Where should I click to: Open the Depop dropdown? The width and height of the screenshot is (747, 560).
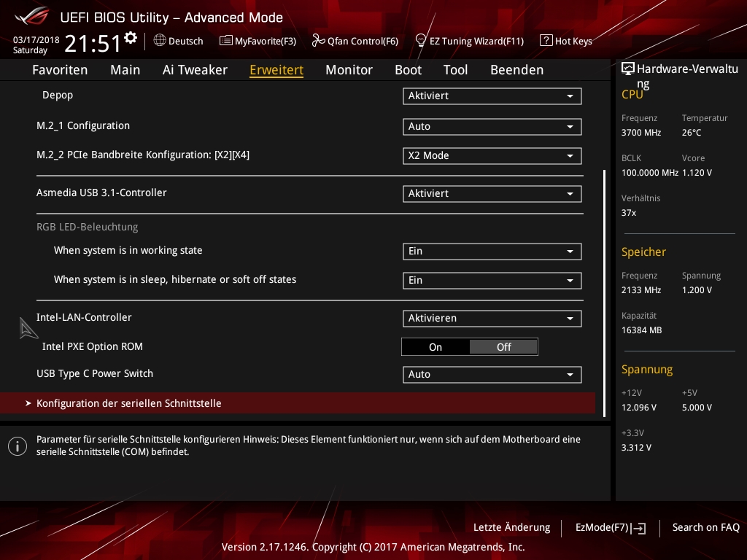tap(492, 96)
